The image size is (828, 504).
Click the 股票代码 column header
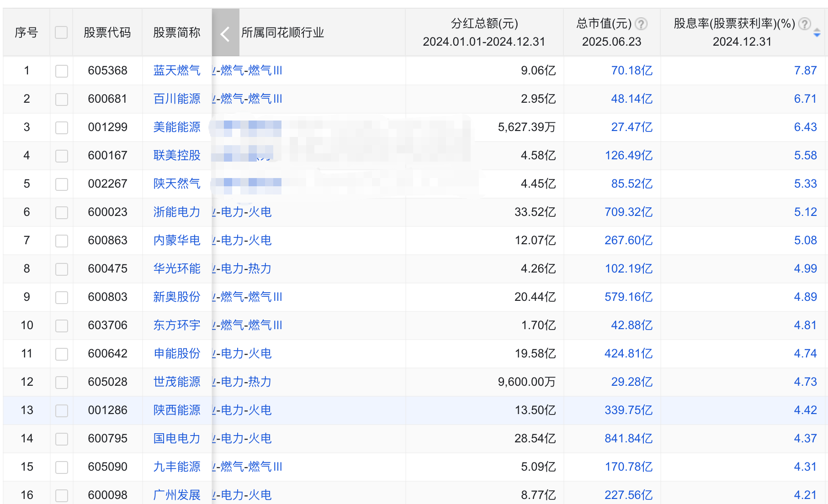(107, 32)
